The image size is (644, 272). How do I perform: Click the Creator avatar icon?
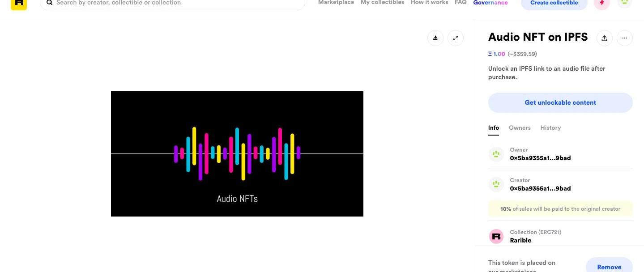pos(496,184)
